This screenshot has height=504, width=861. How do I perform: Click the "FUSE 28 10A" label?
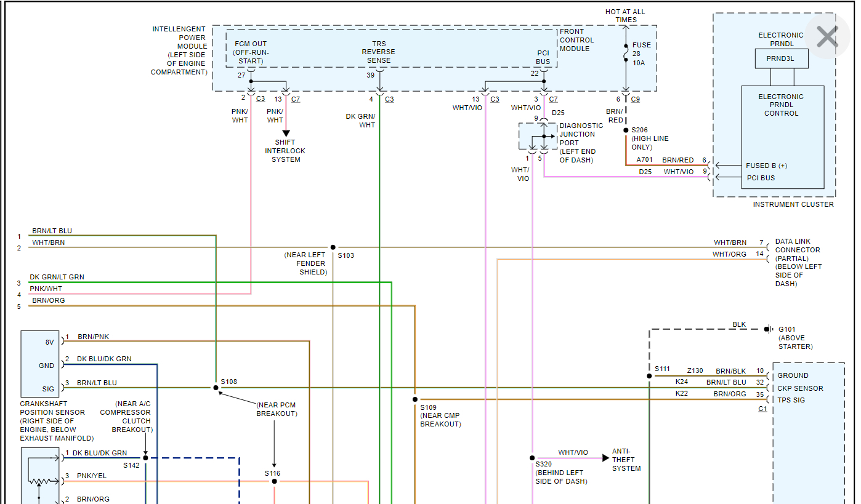coord(641,54)
